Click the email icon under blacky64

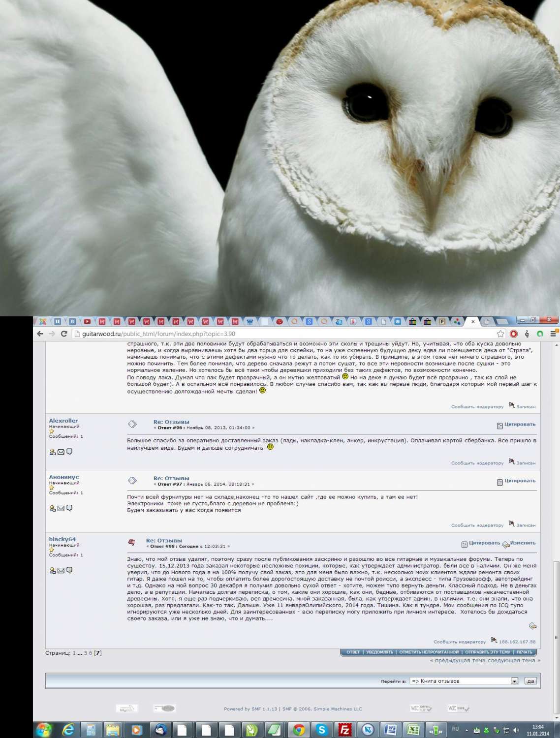[x=61, y=571]
